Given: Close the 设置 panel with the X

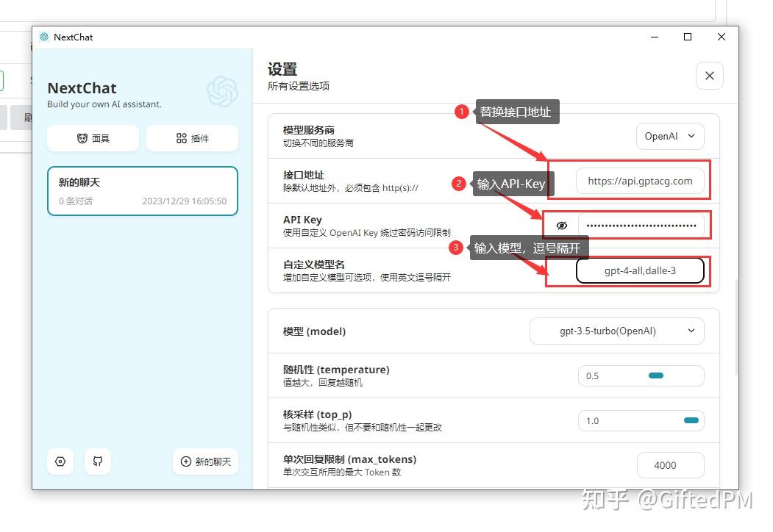Looking at the screenshot, I should point(709,76).
